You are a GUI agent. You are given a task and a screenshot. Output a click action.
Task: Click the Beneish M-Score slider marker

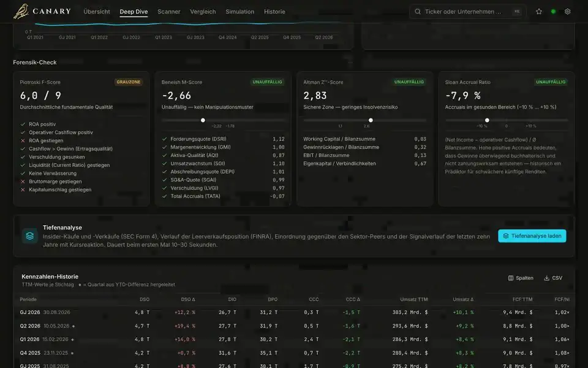pyautogui.click(x=203, y=120)
